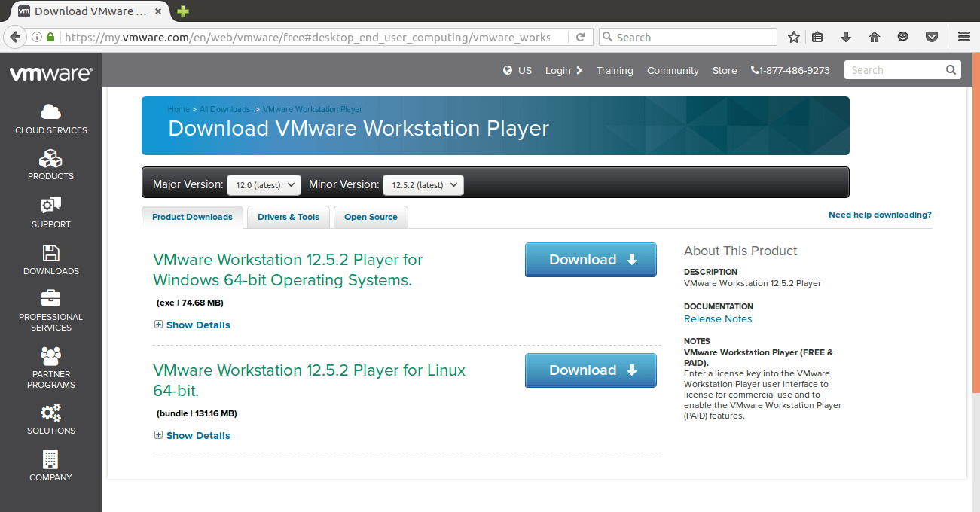Open Professional Services in the sidebar
This screenshot has height=512, width=980.
[50, 310]
